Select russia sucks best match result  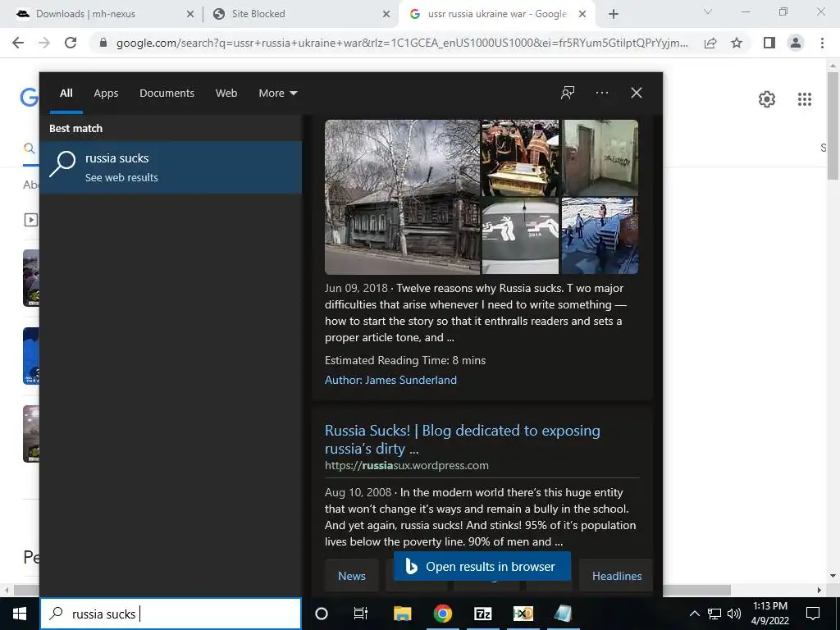[171, 167]
